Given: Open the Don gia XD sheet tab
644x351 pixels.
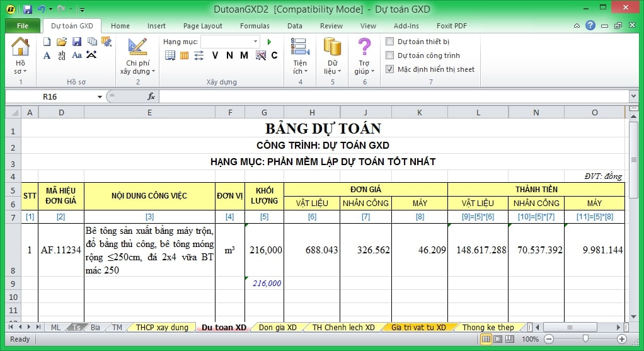Looking at the screenshot, I should pyautogui.click(x=277, y=328).
